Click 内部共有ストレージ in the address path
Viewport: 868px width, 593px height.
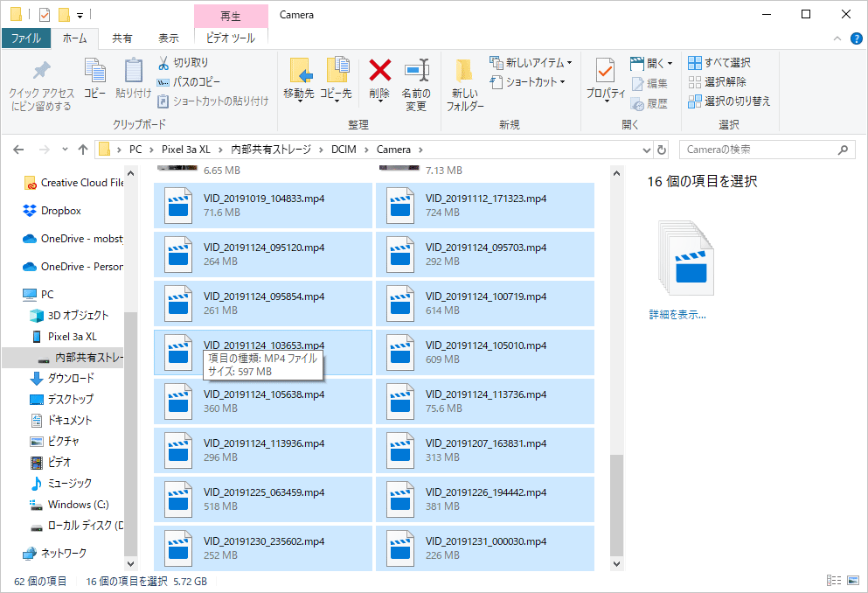tap(271, 150)
